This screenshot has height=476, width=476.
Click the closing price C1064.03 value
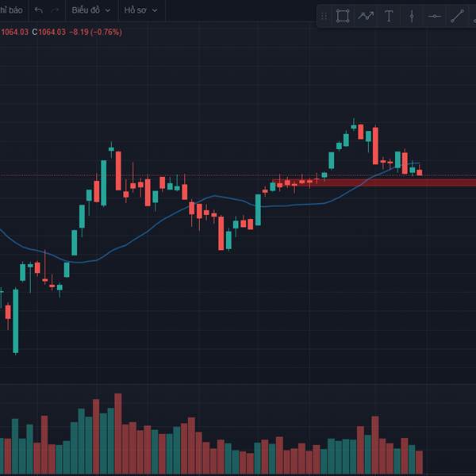pyautogui.click(x=49, y=32)
